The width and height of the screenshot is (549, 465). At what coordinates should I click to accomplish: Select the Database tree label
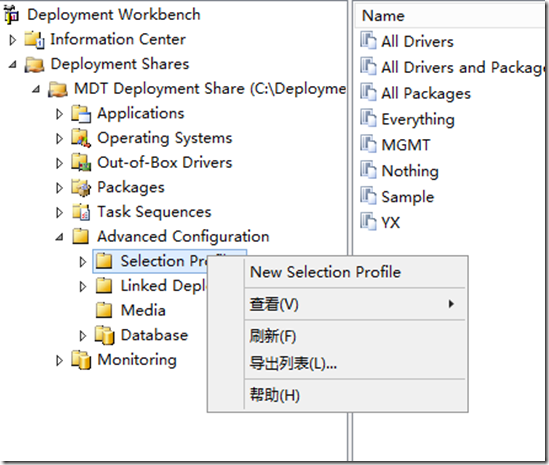coord(154,335)
